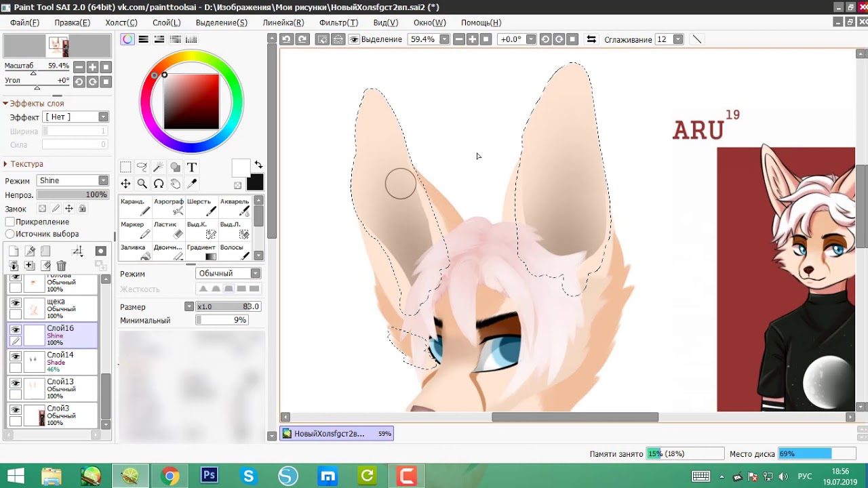This screenshot has height=488, width=868.
Task: Click the Размер brush size field
Action: 228,306
